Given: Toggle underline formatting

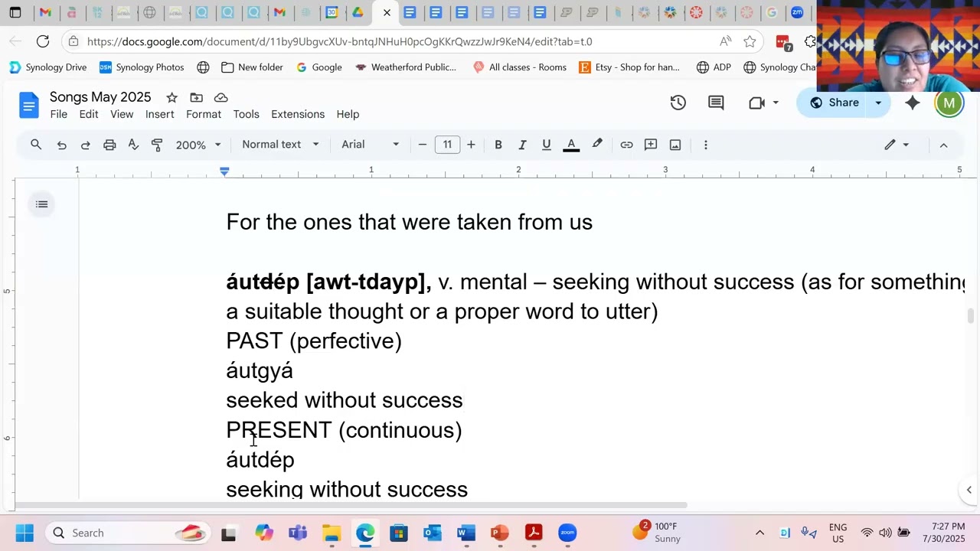Looking at the screenshot, I should click(546, 145).
